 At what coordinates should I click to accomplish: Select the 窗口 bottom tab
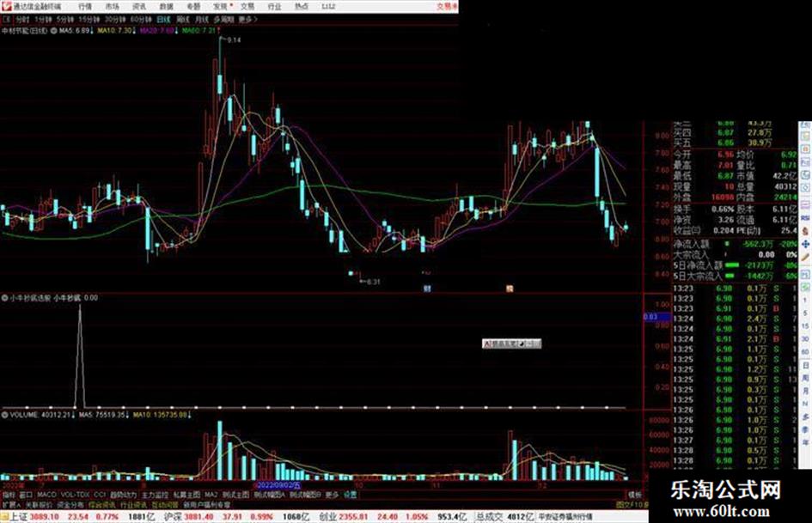pos(26,495)
